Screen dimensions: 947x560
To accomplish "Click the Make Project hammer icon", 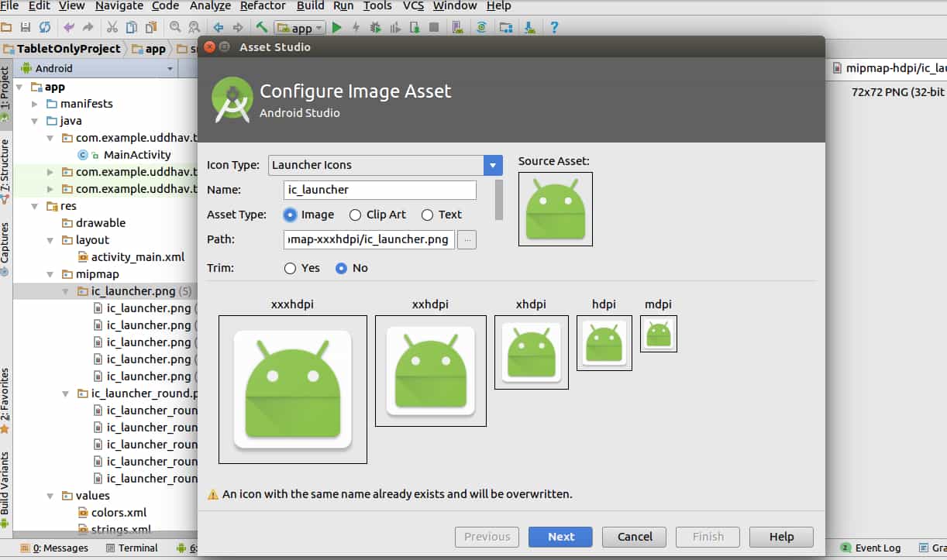I will pyautogui.click(x=262, y=27).
